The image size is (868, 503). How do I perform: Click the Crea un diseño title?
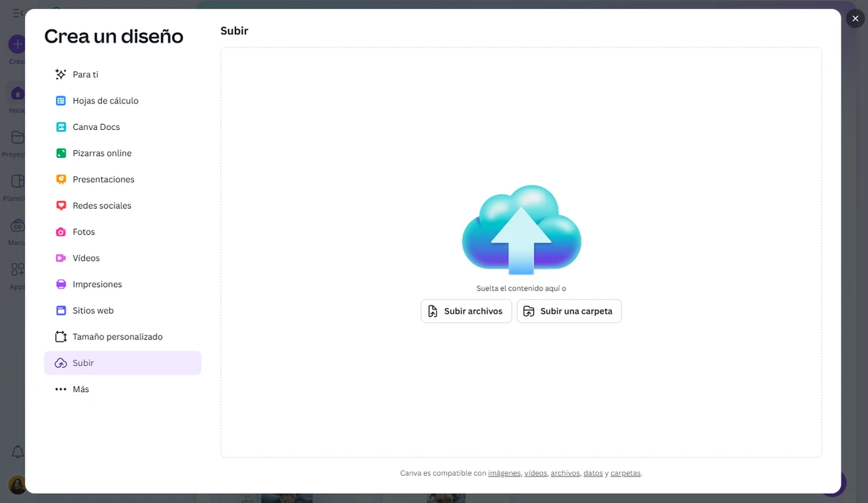[114, 36]
